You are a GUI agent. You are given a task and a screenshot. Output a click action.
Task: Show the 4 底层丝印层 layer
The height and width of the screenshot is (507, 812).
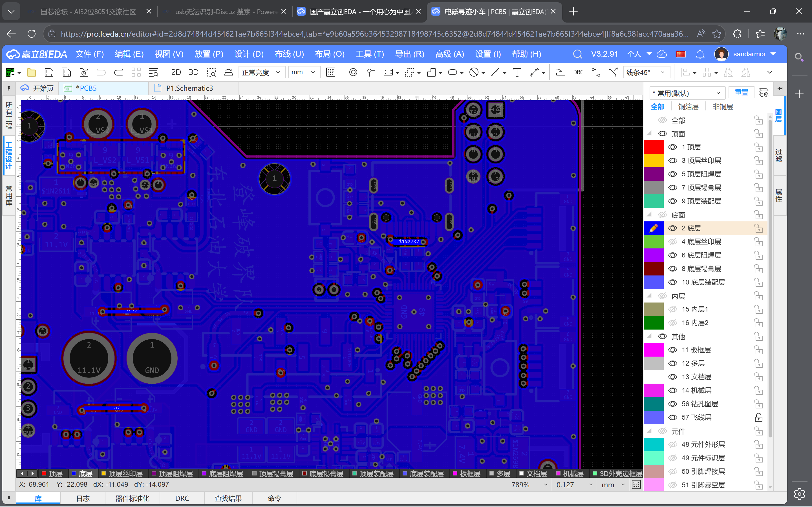point(673,241)
